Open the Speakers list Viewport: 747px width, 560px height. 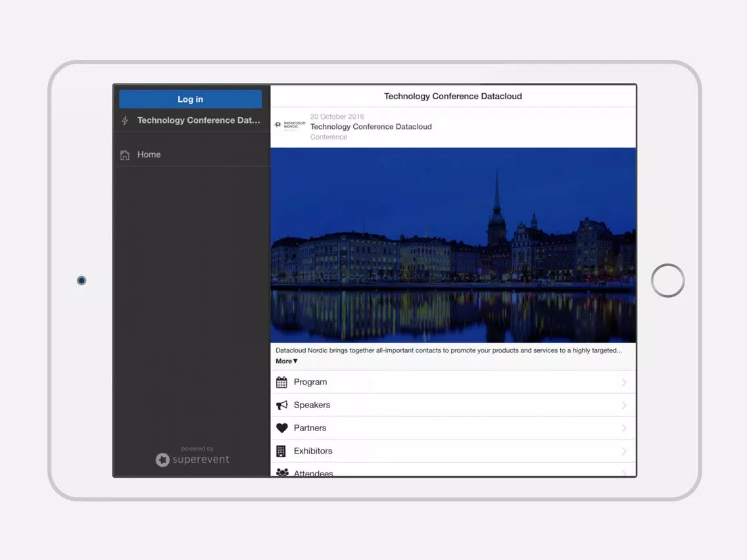453,406
